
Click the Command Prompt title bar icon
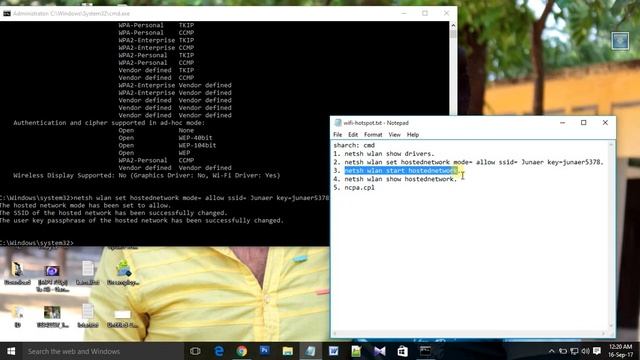point(7,13)
